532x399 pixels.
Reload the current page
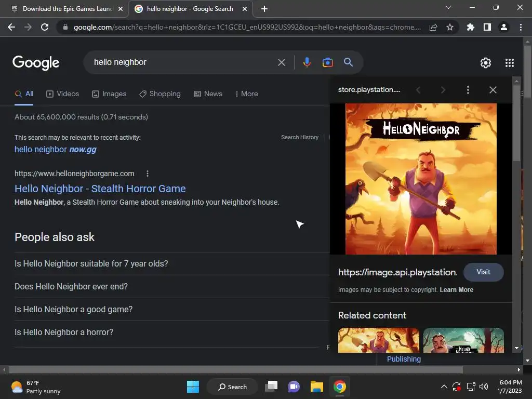pos(45,27)
